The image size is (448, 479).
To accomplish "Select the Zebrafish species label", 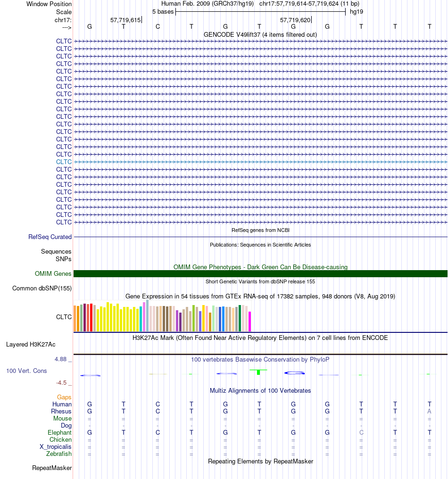I will pos(58,454).
